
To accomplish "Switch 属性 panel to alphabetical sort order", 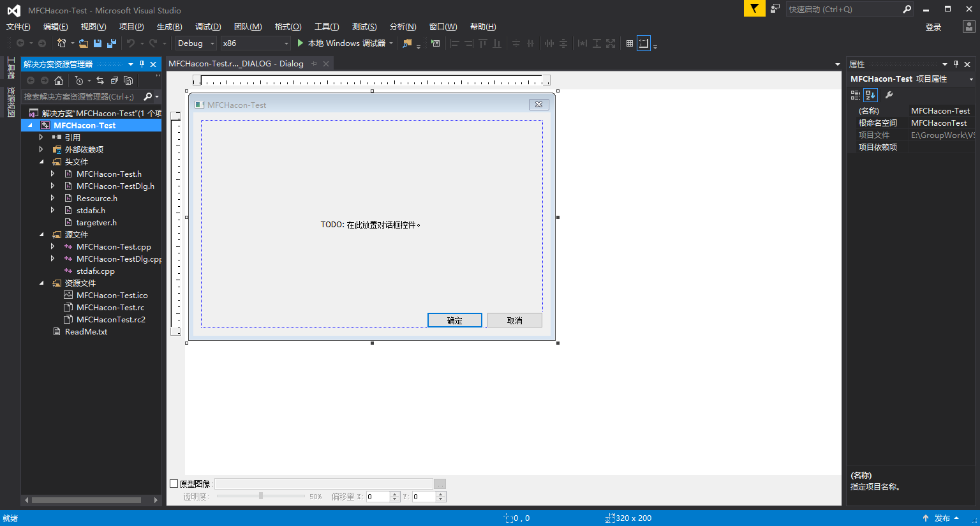I will tap(870, 94).
